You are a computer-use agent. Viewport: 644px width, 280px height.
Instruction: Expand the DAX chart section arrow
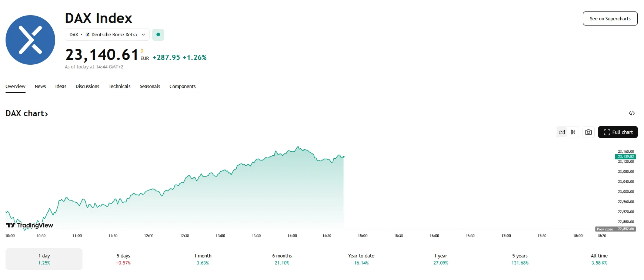47,114
